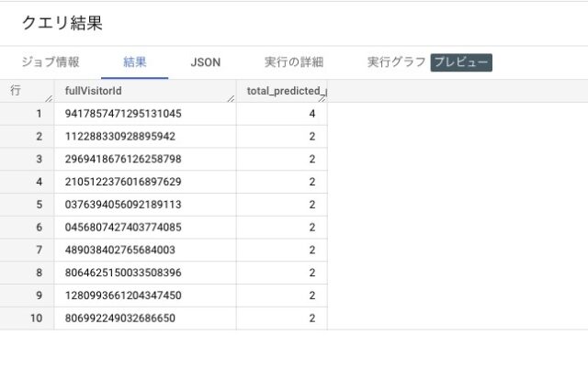The image size is (588, 380).
Task: Open the 実行の詳細 tab
Action: tap(294, 62)
